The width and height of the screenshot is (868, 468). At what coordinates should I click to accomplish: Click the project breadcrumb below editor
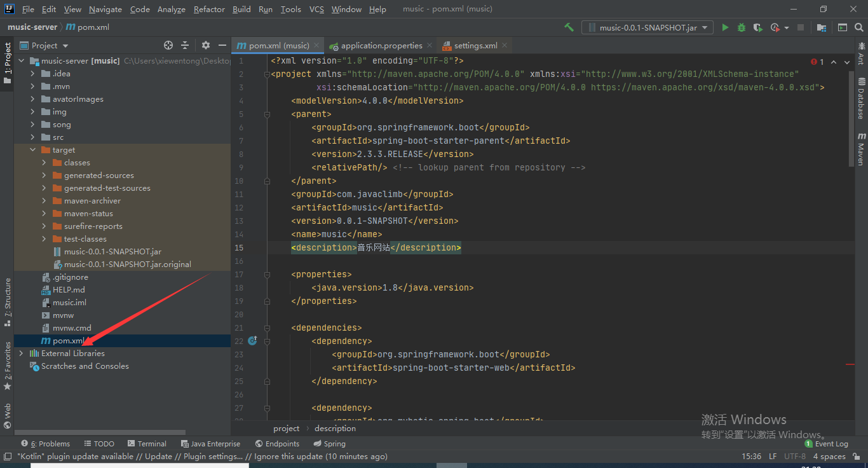coord(286,429)
